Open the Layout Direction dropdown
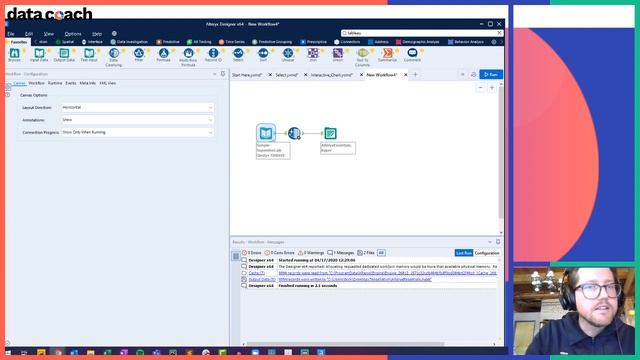The height and width of the screenshot is (360, 640). pyautogui.click(x=137, y=107)
